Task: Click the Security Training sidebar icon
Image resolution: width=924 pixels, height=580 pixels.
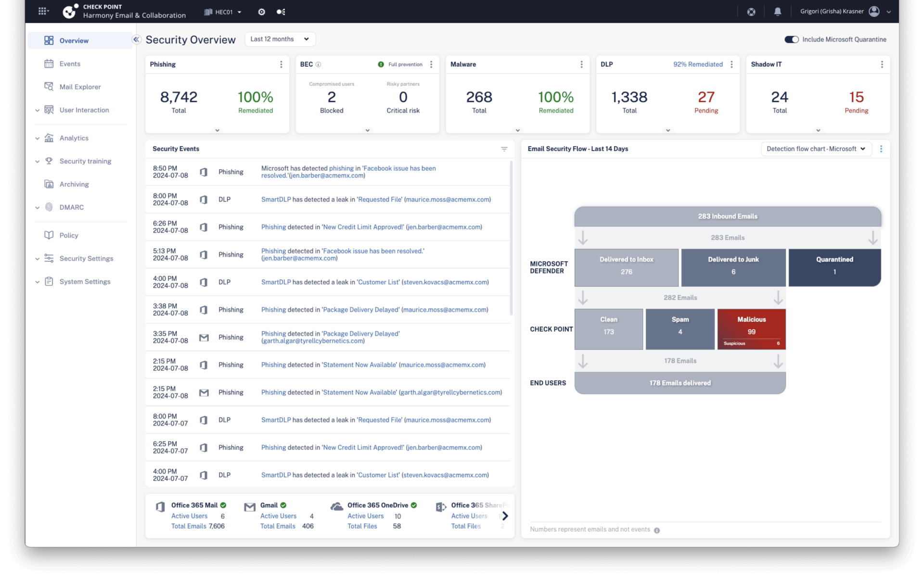Action: point(50,161)
